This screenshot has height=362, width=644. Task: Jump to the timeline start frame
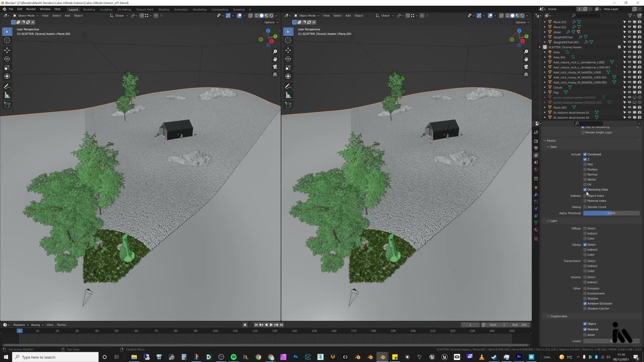click(x=256, y=325)
